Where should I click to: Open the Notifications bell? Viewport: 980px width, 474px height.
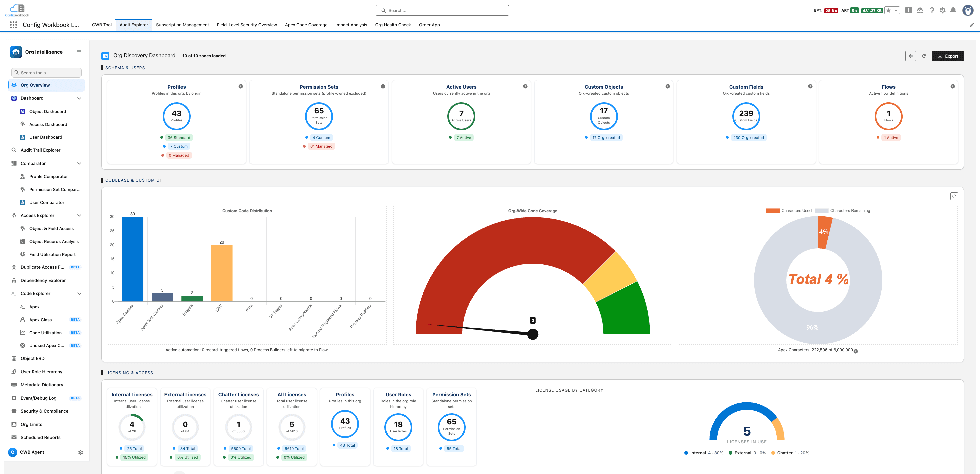tap(953, 10)
